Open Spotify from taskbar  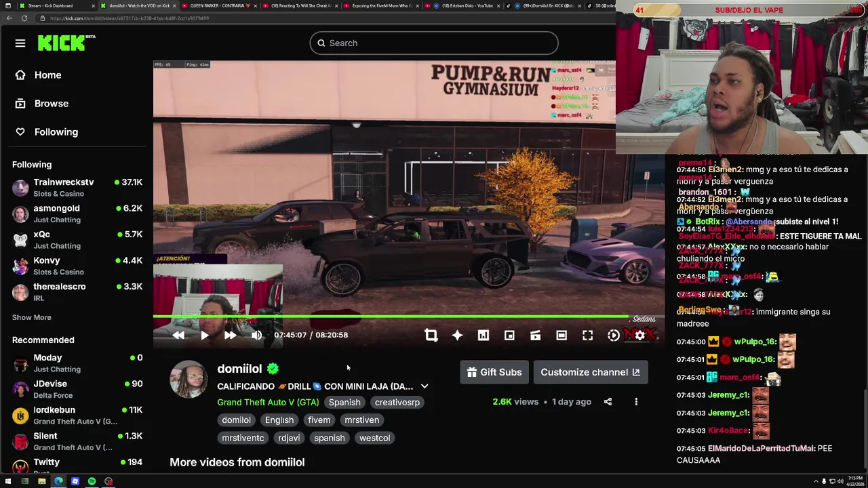[92, 481]
